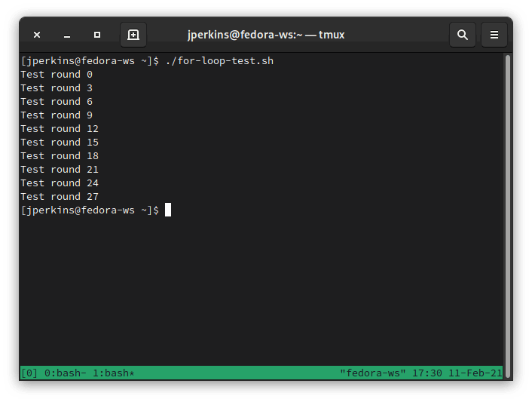
Task: Click the 17:30 clock in status bar
Action: click(427, 373)
